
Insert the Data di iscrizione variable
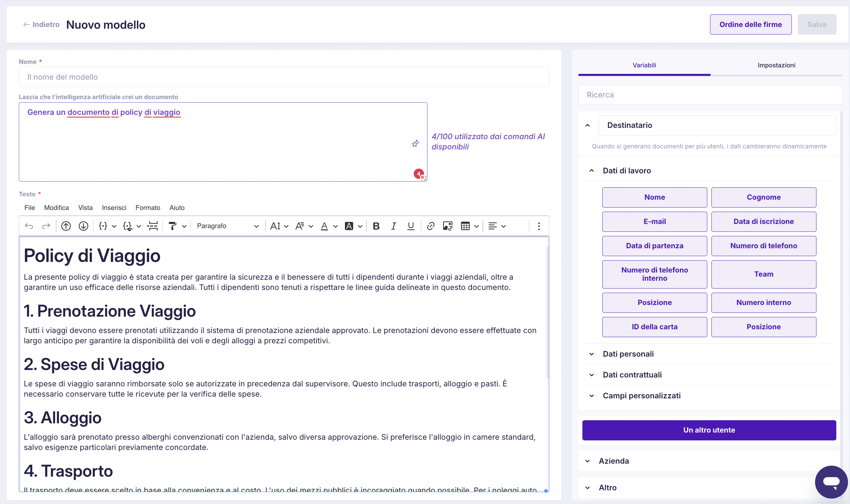[x=763, y=222]
